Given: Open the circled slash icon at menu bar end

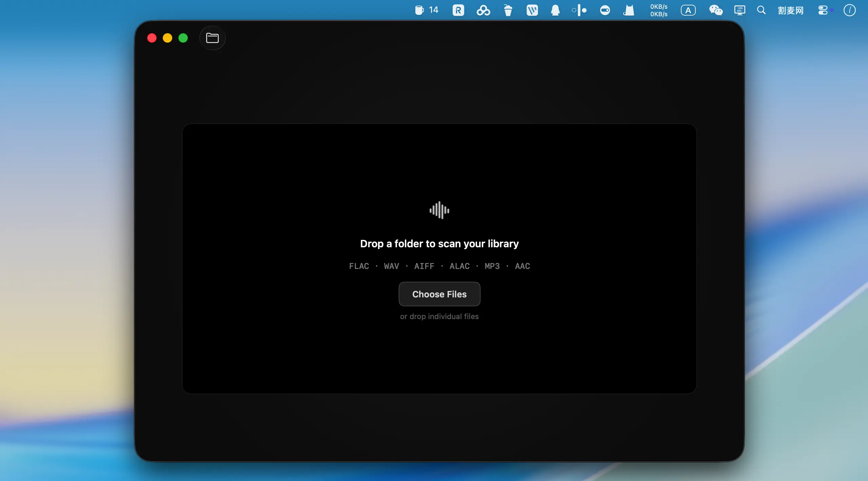Looking at the screenshot, I should tap(849, 10).
